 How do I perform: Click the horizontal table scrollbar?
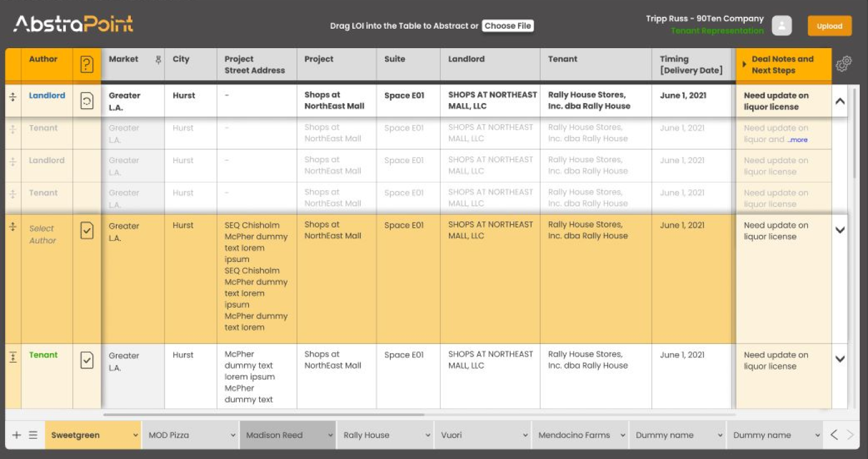tap(263, 414)
